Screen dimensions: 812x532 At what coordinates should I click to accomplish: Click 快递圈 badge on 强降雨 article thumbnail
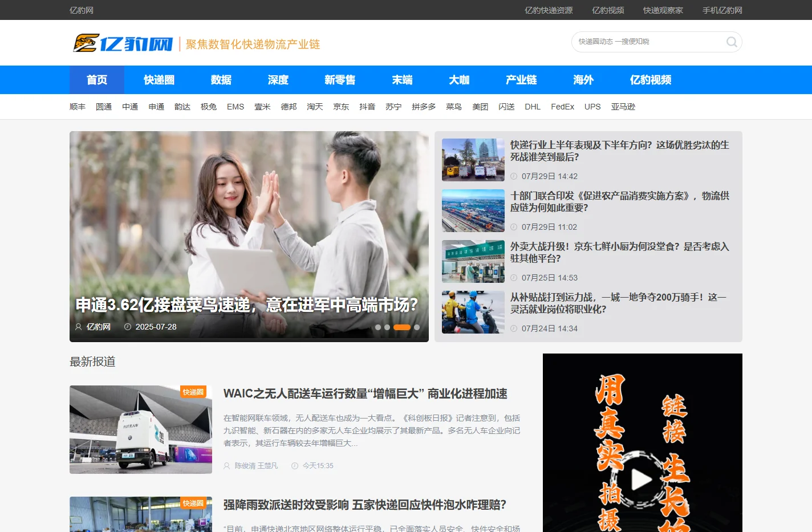193,503
